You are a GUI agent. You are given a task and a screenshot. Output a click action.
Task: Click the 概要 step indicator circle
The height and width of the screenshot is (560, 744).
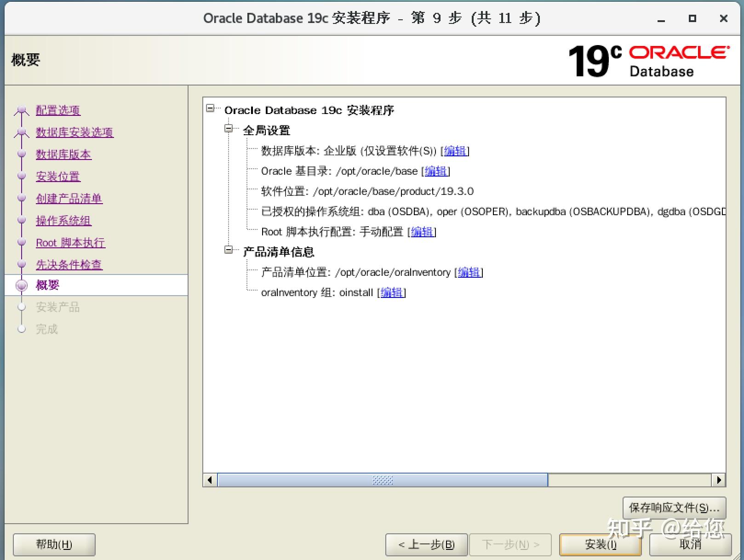[x=21, y=285]
